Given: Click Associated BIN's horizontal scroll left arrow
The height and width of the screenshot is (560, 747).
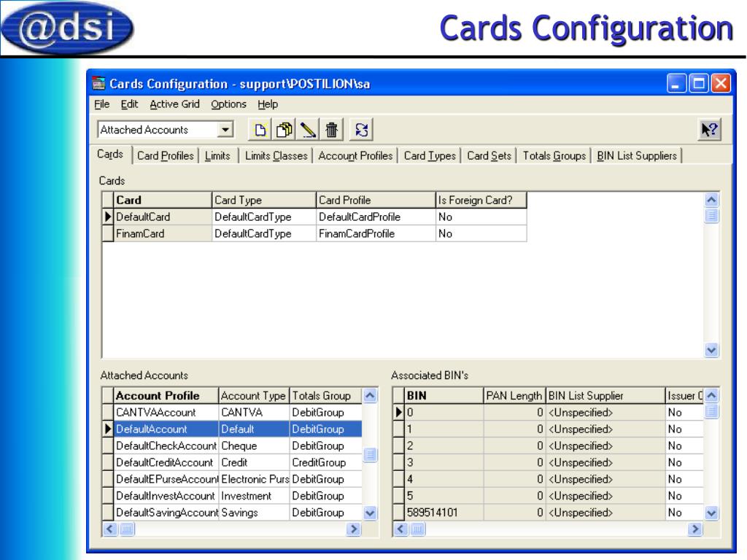Looking at the screenshot, I should point(400,529).
